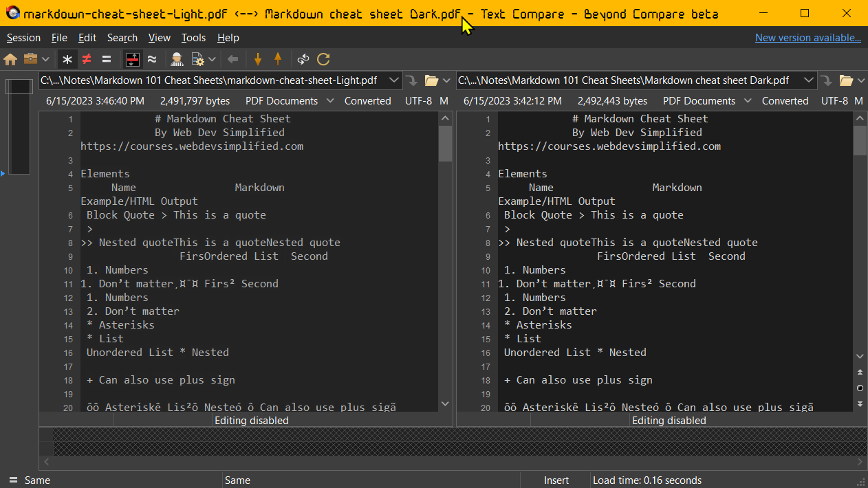Click status bar hamburger lines icon
This screenshot has width=868, height=488.
coord(13,480)
